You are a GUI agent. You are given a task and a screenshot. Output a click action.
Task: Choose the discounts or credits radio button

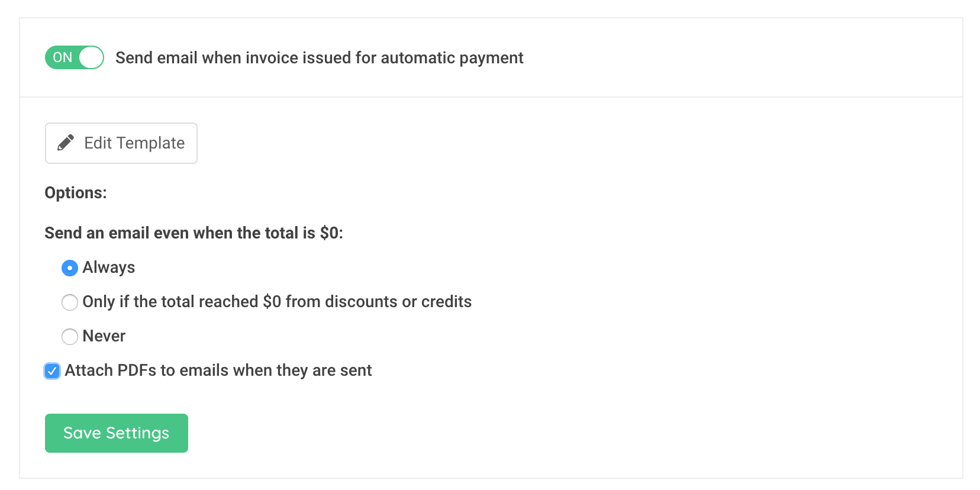pyautogui.click(x=70, y=302)
